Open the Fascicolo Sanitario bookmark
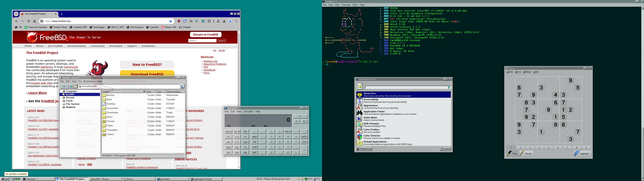 click(x=36, y=27)
